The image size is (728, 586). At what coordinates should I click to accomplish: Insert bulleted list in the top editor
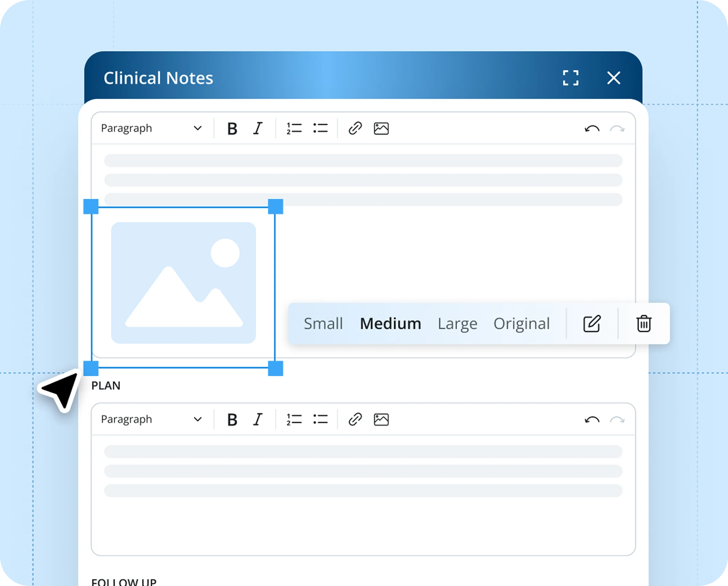pos(320,128)
